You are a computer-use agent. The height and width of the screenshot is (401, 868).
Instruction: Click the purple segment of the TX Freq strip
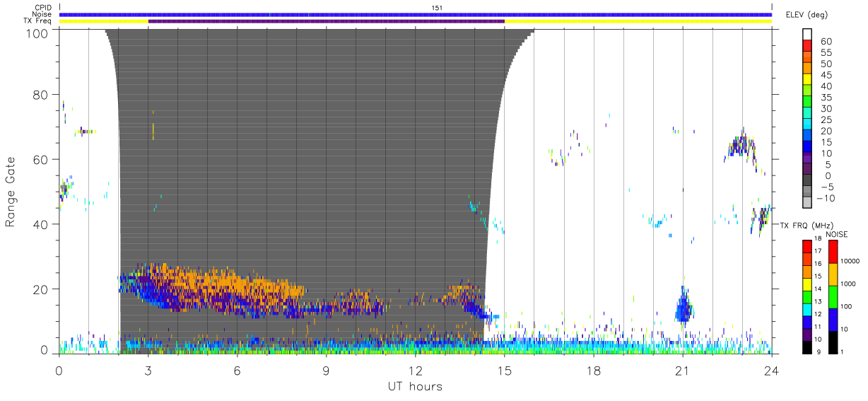click(x=327, y=21)
